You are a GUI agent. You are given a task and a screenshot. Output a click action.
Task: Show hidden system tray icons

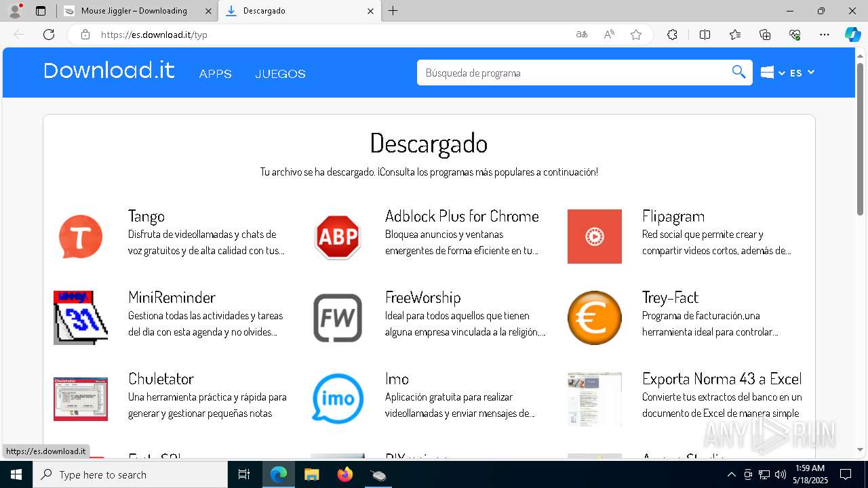coord(731,474)
